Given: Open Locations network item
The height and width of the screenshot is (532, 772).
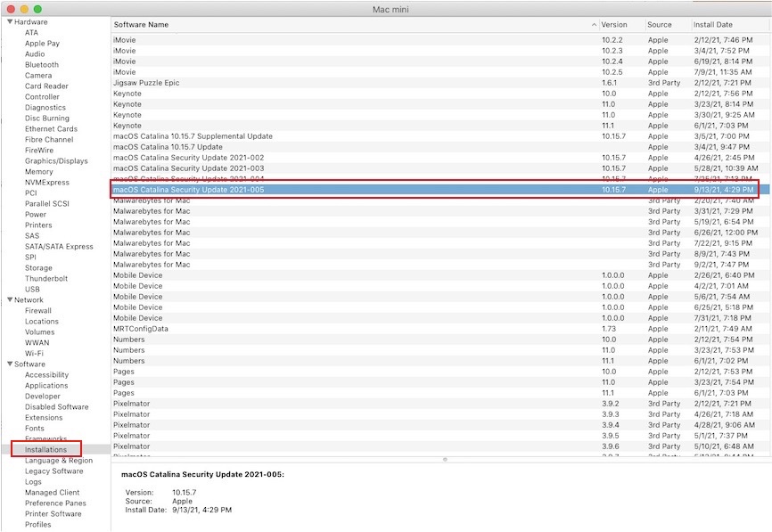Looking at the screenshot, I should (x=42, y=322).
